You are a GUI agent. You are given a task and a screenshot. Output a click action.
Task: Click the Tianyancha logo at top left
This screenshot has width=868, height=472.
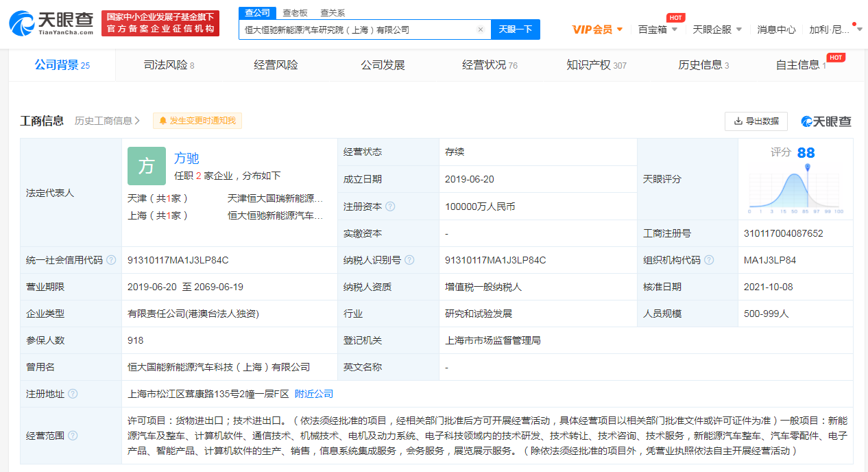[51, 23]
